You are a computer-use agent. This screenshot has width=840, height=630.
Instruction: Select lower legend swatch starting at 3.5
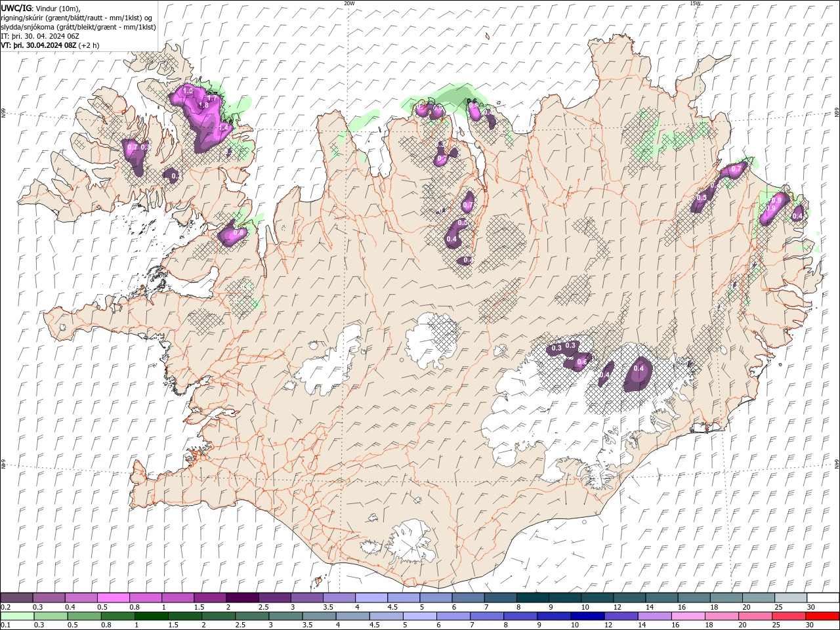click(319, 616)
